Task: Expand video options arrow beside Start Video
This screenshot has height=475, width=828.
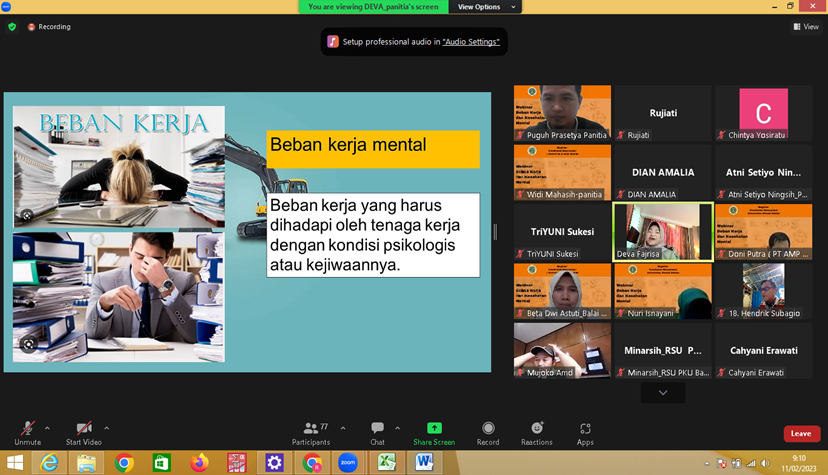Action: pos(107,428)
